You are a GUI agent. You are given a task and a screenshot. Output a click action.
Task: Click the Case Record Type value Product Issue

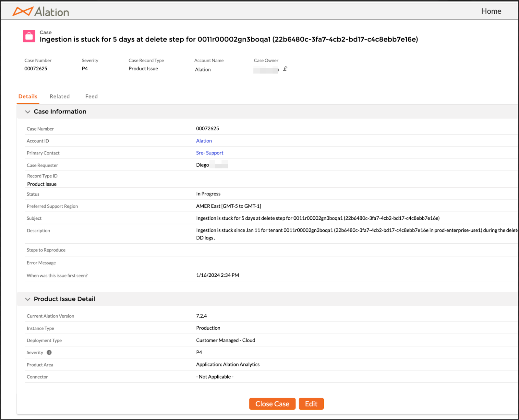coord(143,68)
